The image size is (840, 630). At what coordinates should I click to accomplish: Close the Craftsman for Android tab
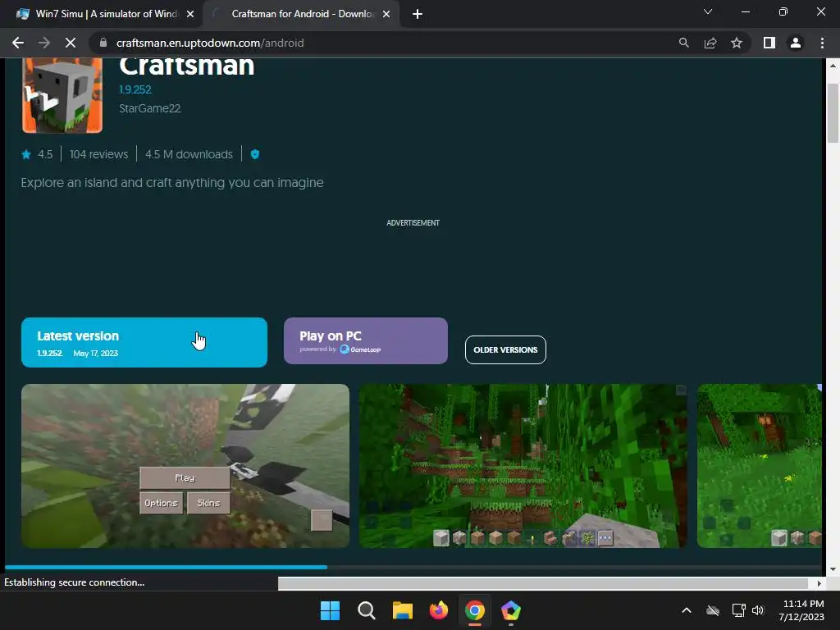tap(386, 14)
